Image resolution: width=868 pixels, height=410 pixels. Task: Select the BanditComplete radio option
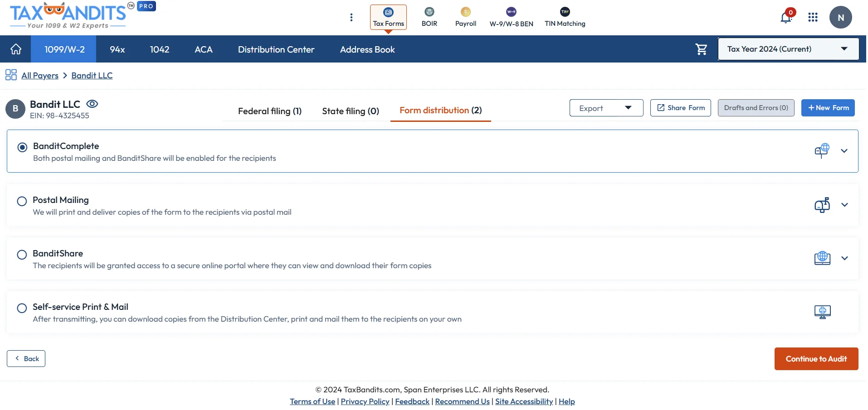pos(22,147)
